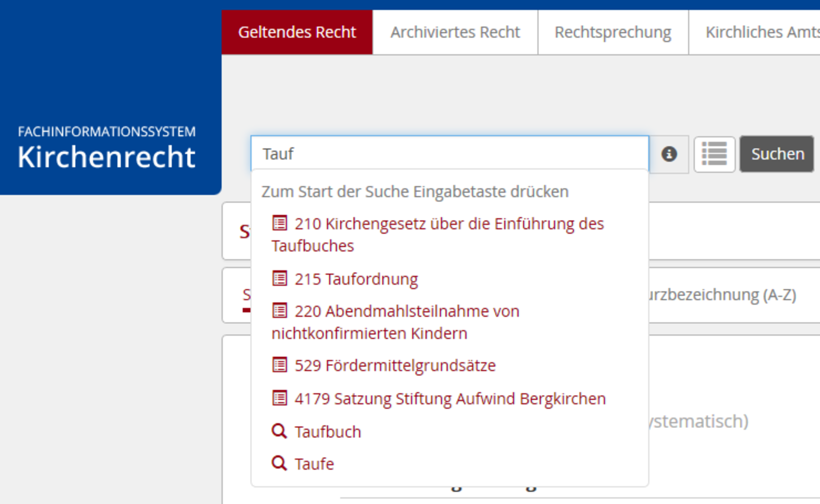Select the Rechtsprechung tab

tap(613, 32)
